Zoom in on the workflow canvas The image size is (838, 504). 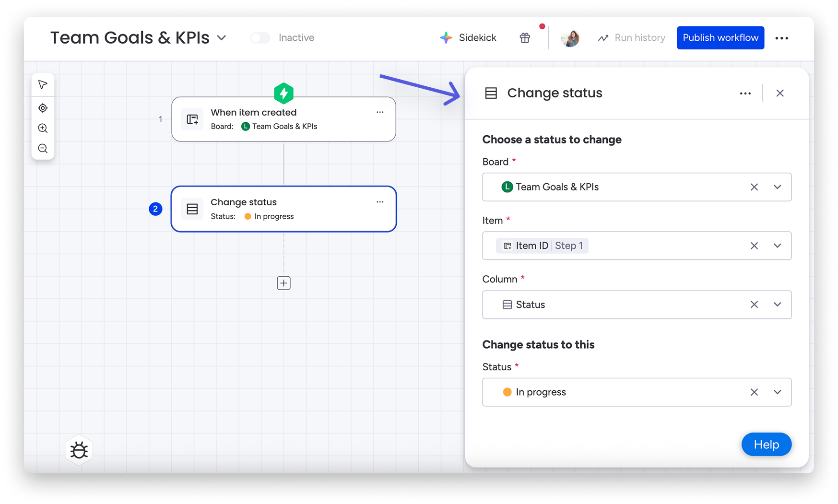point(43,128)
